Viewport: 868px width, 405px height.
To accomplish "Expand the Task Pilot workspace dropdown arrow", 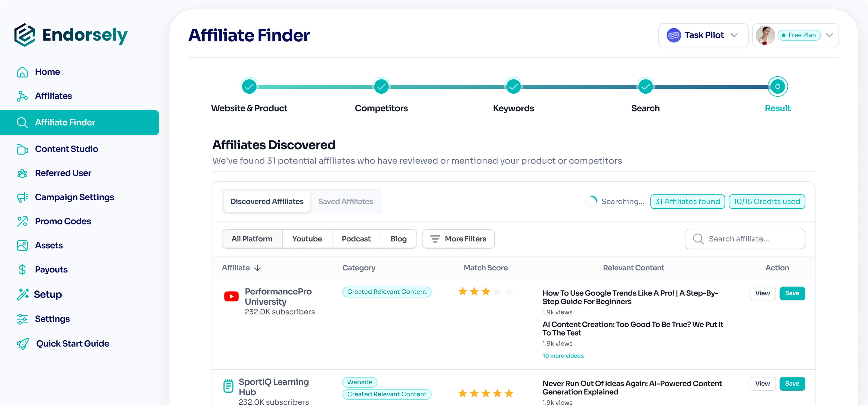I will (734, 35).
